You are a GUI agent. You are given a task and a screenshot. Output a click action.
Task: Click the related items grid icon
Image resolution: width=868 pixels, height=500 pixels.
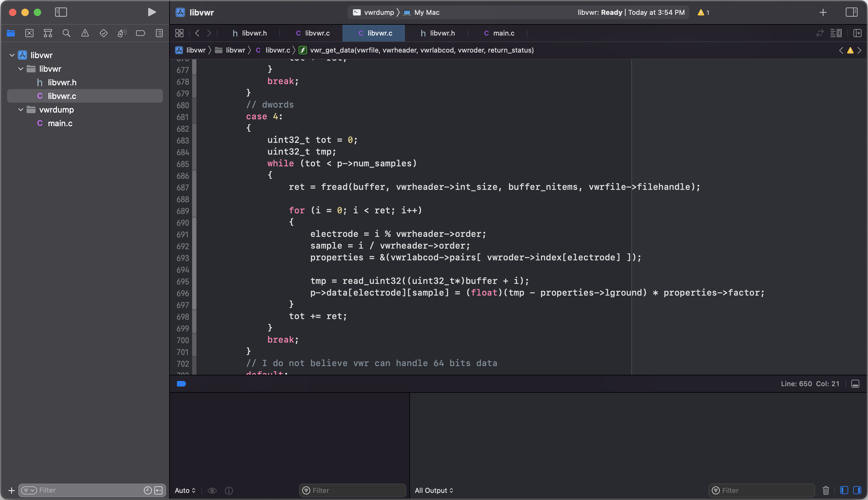[x=179, y=33]
